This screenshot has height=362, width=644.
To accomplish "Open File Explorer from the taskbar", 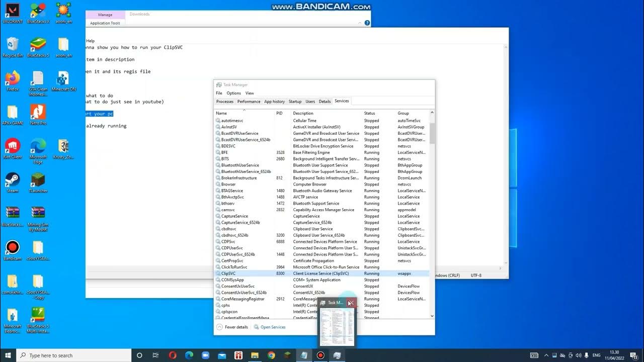I will coord(255,355).
